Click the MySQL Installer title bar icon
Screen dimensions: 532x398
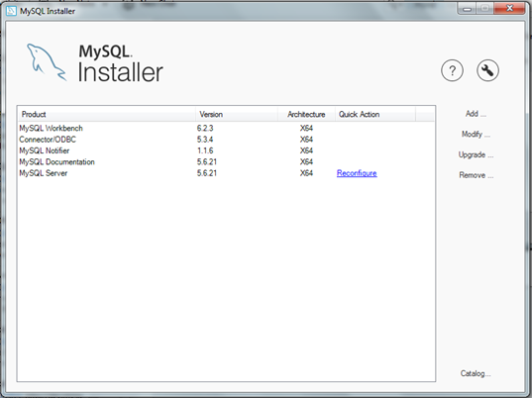click(11, 11)
